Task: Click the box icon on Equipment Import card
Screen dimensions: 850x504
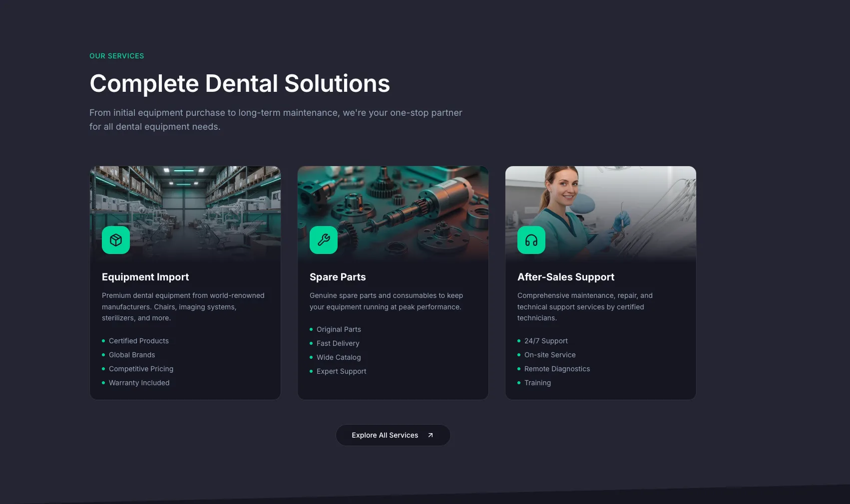Action: click(116, 240)
